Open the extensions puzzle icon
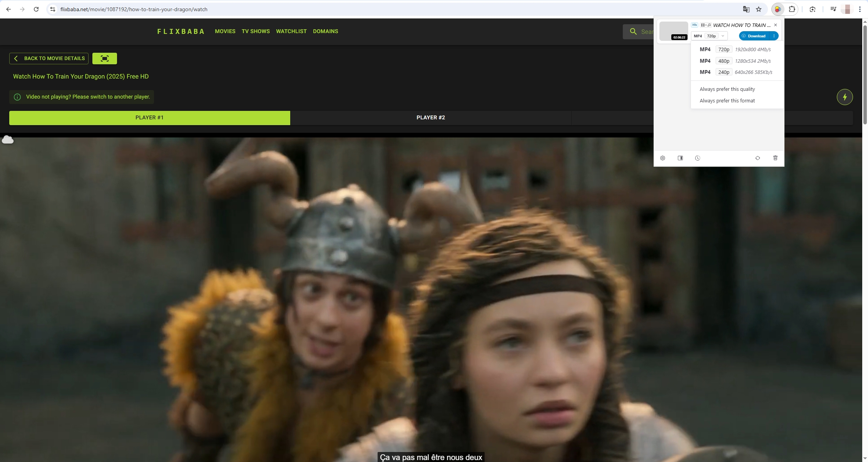This screenshot has height=462, width=868. click(792, 9)
